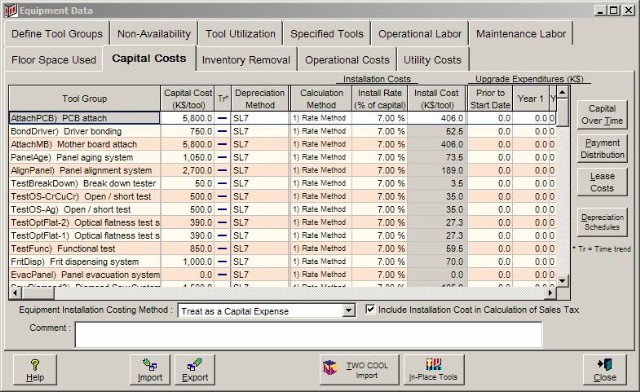Viewport: 640px width, 392px height.
Task: Click the horizontal scrollbar left arrow
Action: pyautogui.click(x=15, y=293)
